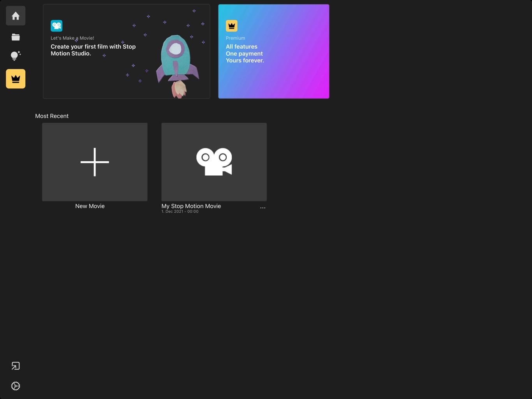The width and height of the screenshot is (532, 399).
Task: Open My Stop Motion Movie thumbnail
Action: (214, 162)
